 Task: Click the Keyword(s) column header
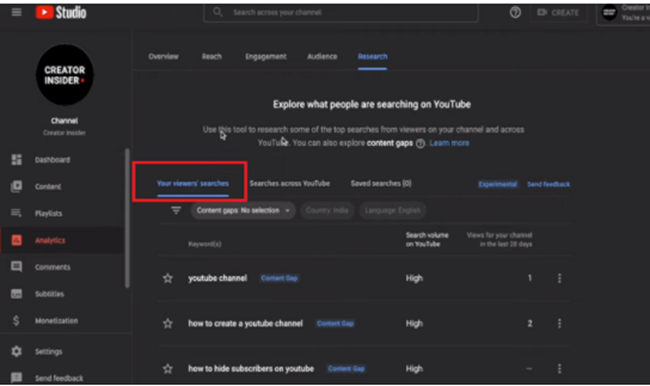(x=205, y=244)
